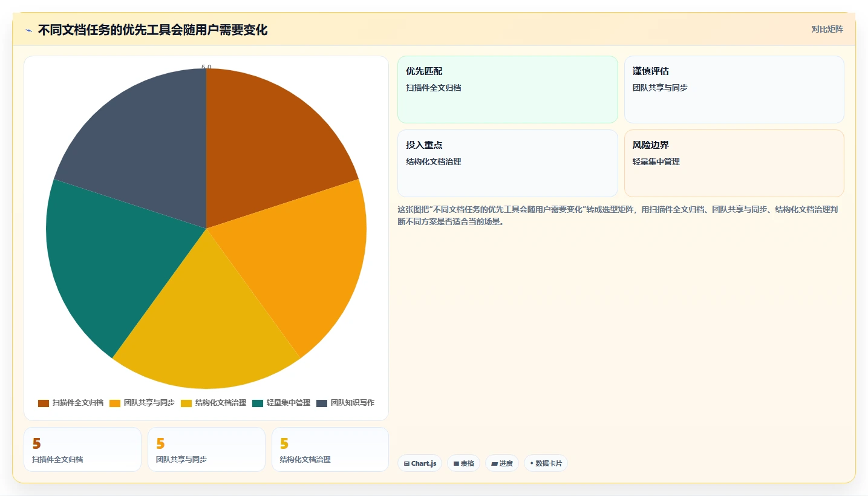Click the description paragraph starting 这张图把
The height and width of the screenshot is (496, 868).
click(x=617, y=215)
